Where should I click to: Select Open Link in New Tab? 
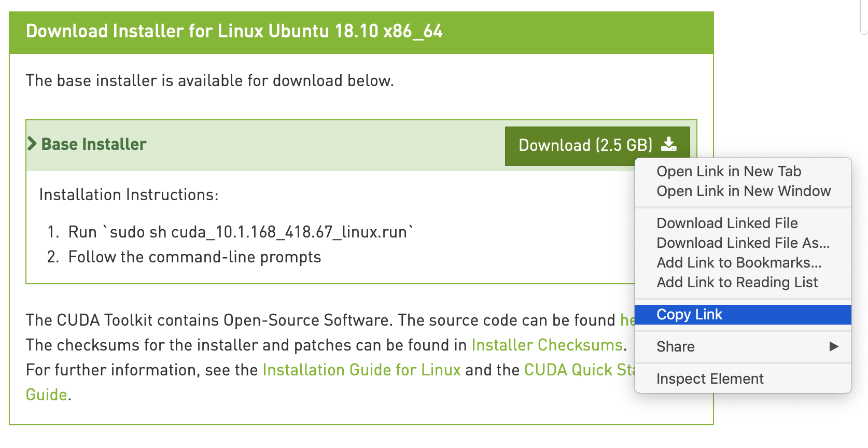tap(729, 171)
